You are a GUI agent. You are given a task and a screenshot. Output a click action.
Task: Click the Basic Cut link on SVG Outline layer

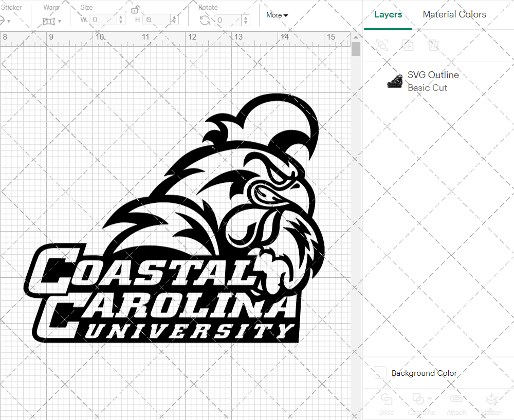click(x=427, y=87)
